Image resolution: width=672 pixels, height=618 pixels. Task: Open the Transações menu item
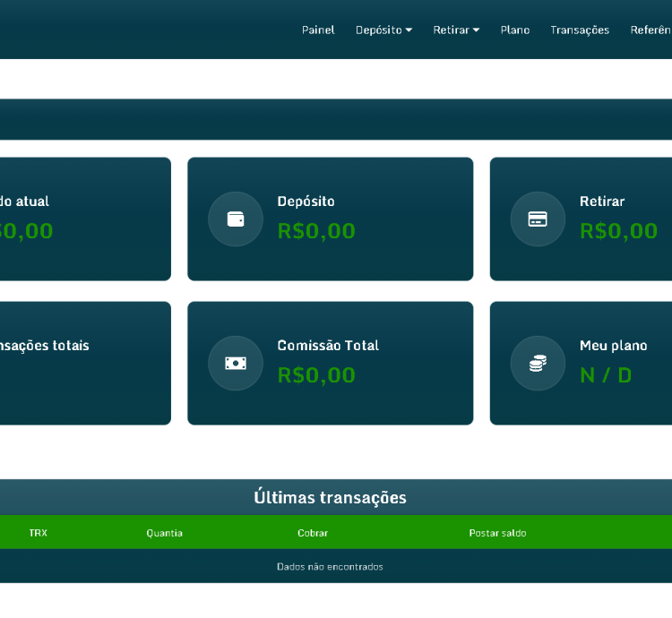coord(580,30)
